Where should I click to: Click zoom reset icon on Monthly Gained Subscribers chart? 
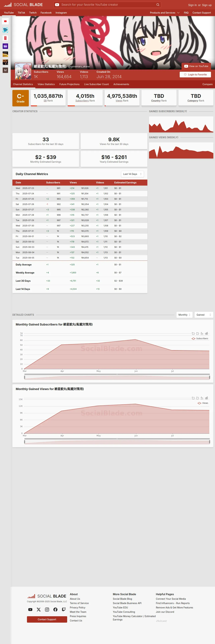coord(197,334)
